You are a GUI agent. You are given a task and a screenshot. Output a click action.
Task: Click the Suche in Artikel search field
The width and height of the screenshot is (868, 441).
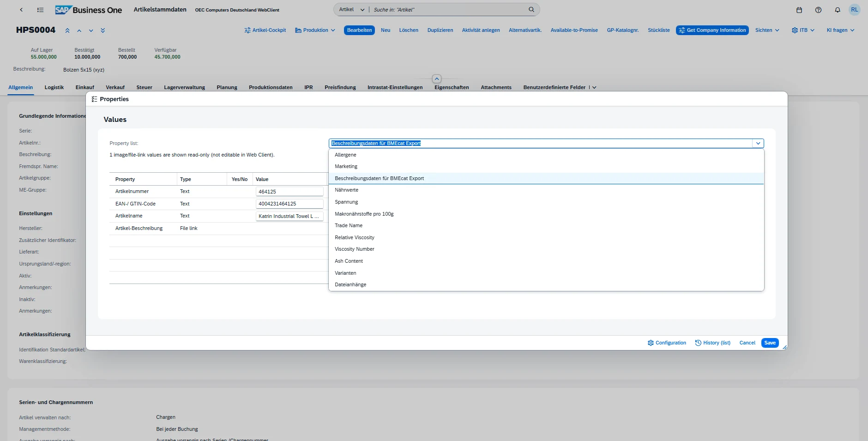point(448,9)
